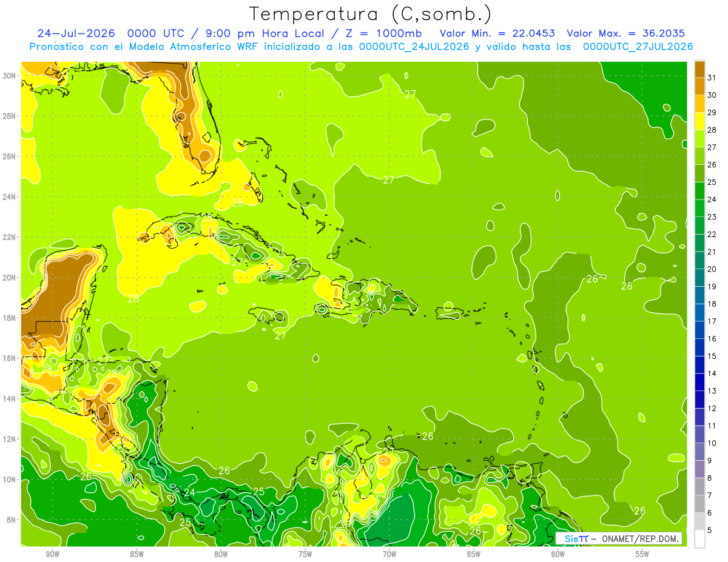Select the 16N latitude axis label
This screenshot has height=562, width=728.
(x=10, y=358)
